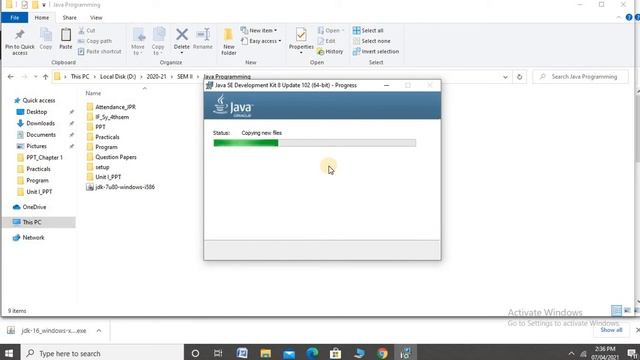Click the Up one level arrow
The height and width of the screenshot is (360, 640).
tap(45, 77)
